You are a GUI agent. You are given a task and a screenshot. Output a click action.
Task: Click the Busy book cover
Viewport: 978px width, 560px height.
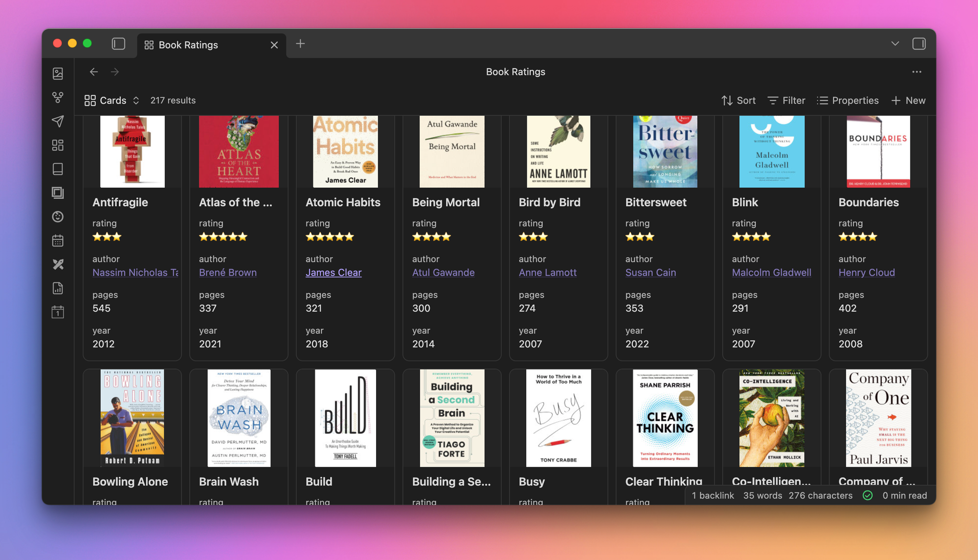click(558, 418)
